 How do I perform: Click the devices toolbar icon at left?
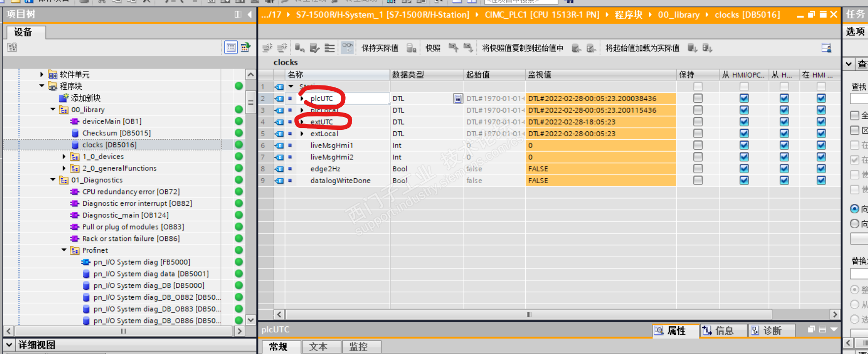click(x=12, y=47)
